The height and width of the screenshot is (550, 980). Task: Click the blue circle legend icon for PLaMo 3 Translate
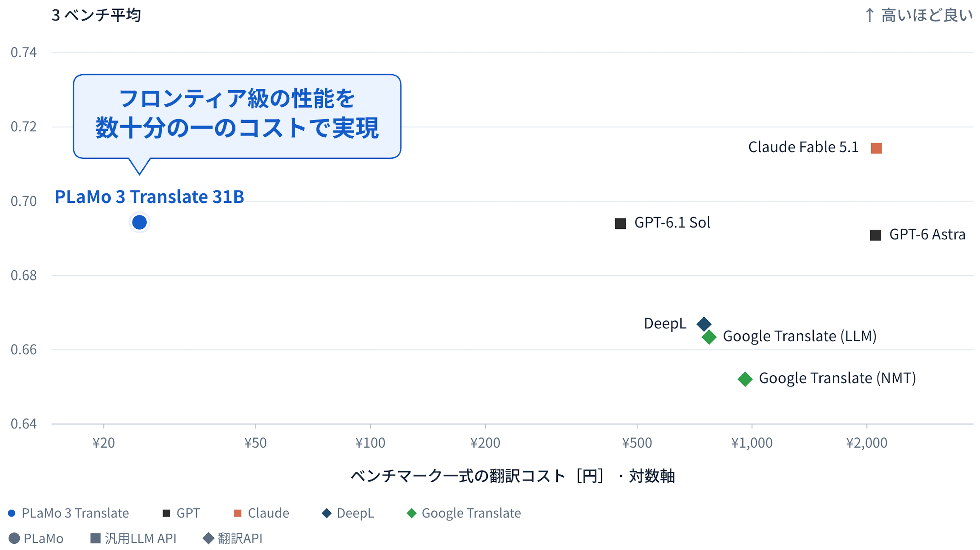12,514
